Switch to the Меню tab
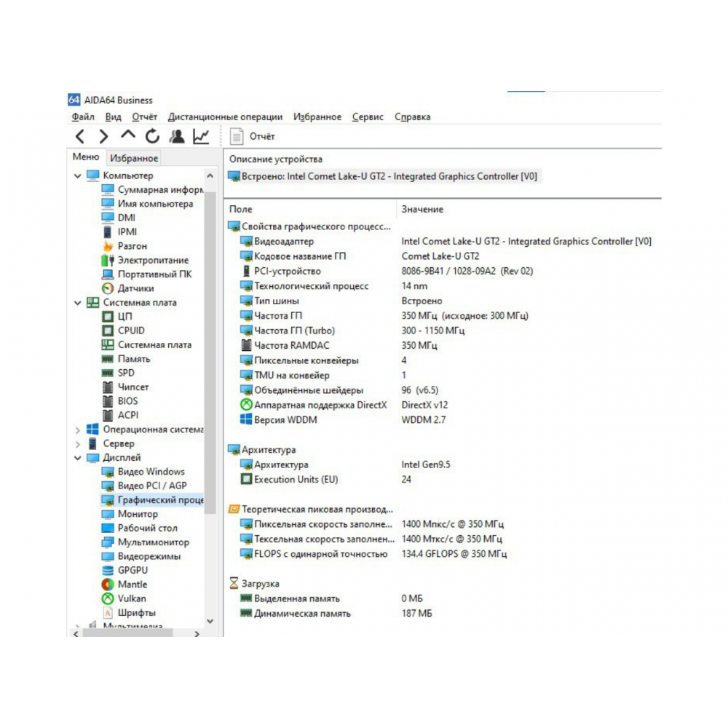The height and width of the screenshot is (728, 728). tap(86, 157)
